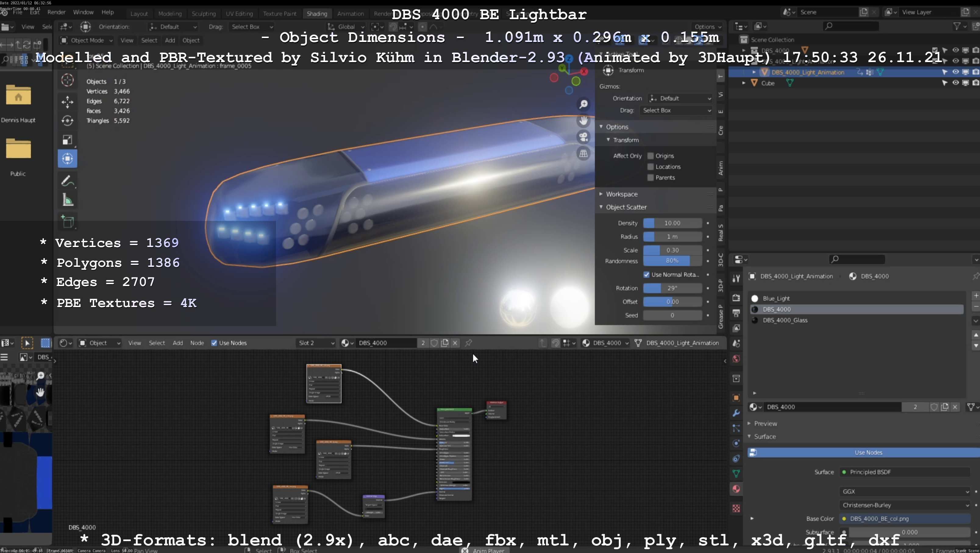Open the Material properties tab icon
This screenshot has width=980, height=553.
click(736, 489)
